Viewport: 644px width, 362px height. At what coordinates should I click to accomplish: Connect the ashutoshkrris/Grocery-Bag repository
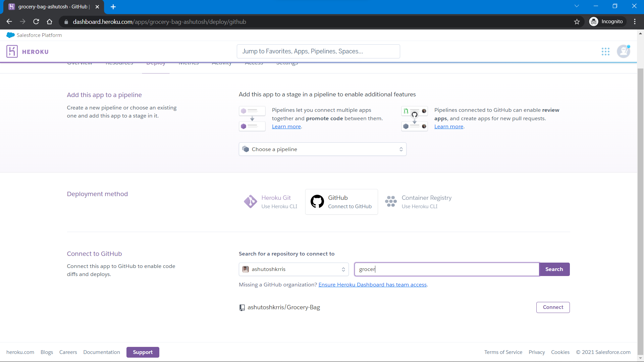553,307
